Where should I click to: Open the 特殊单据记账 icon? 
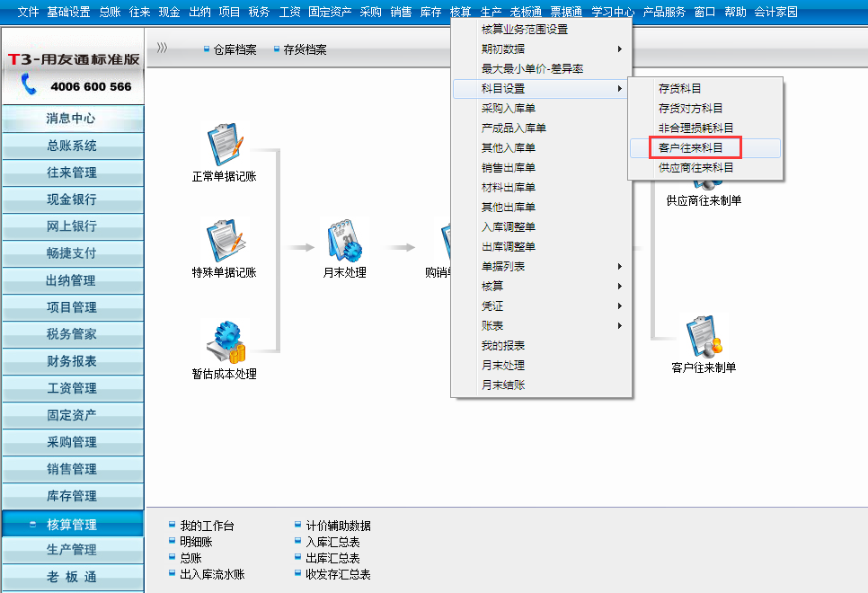coord(224,242)
